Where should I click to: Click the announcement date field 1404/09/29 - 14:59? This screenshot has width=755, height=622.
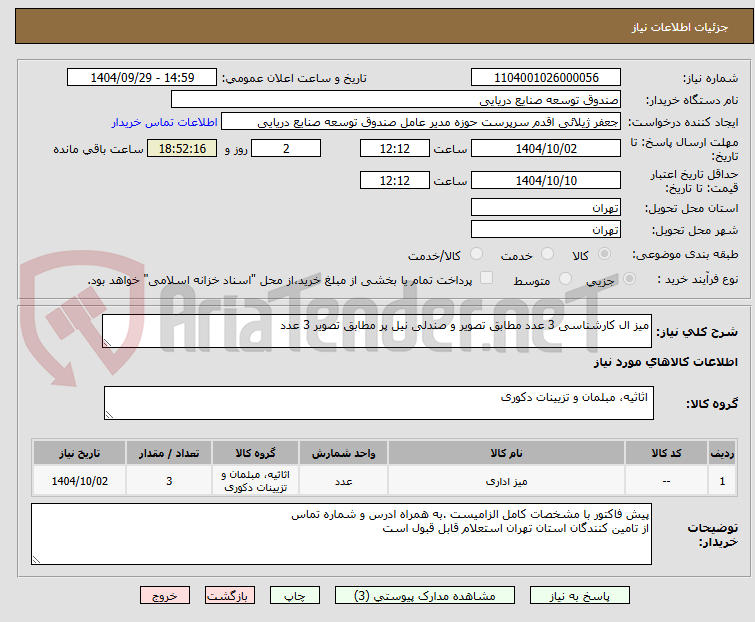(142, 78)
